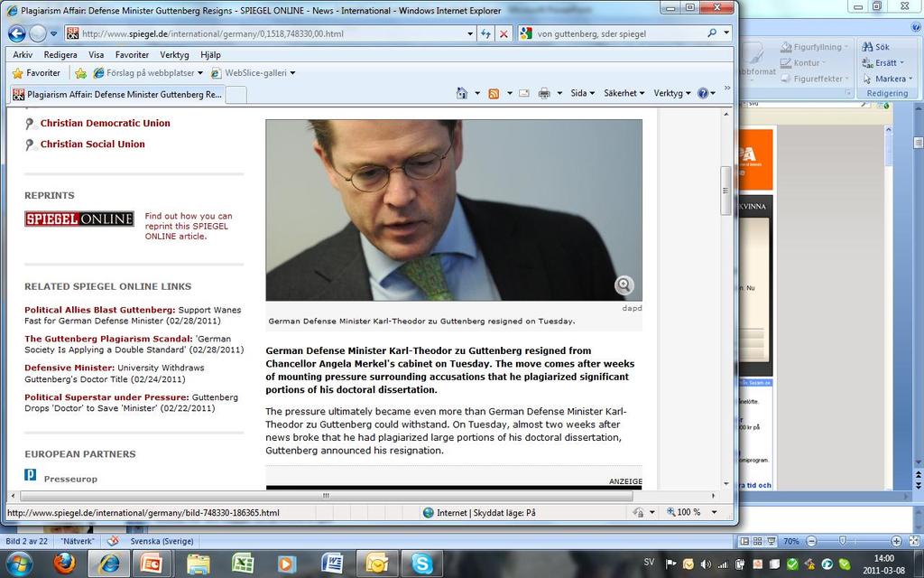Viewport: 924px width, 578px height.
Task: Open Windows Media Player taskbar icon
Action: [287, 564]
